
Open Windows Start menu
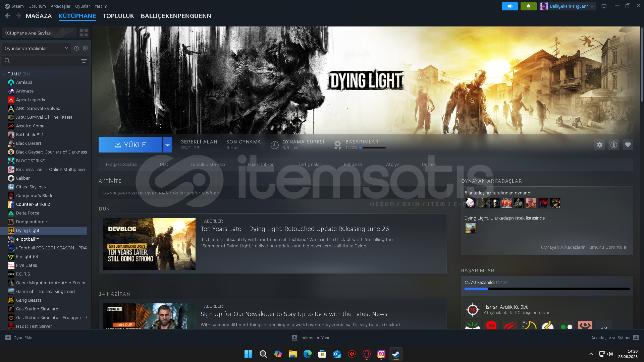click(x=248, y=354)
